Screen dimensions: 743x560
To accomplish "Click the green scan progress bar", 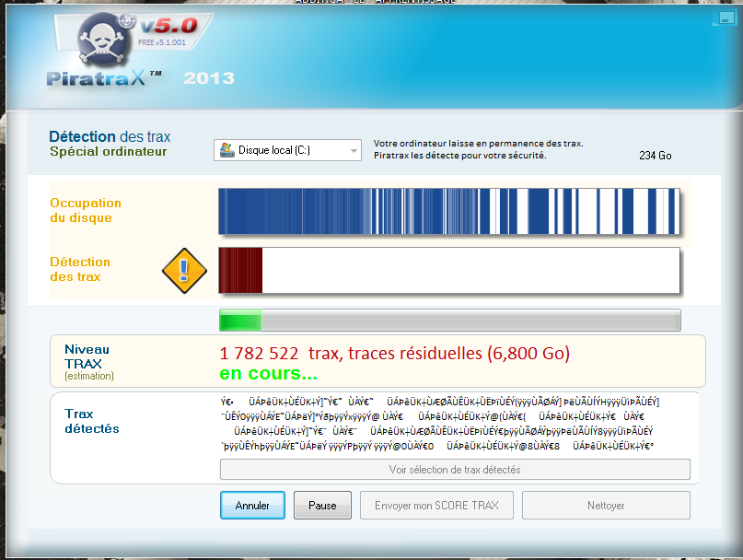I will click(449, 321).
